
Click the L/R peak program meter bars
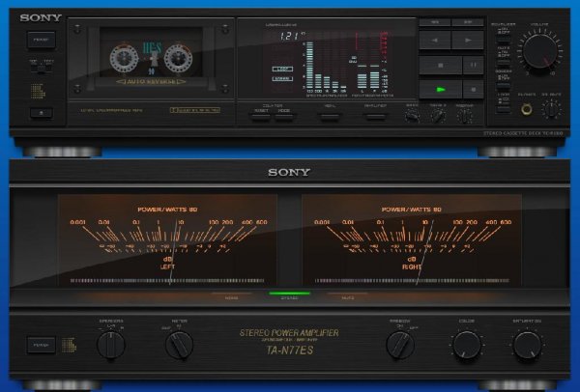click(369, 76)
